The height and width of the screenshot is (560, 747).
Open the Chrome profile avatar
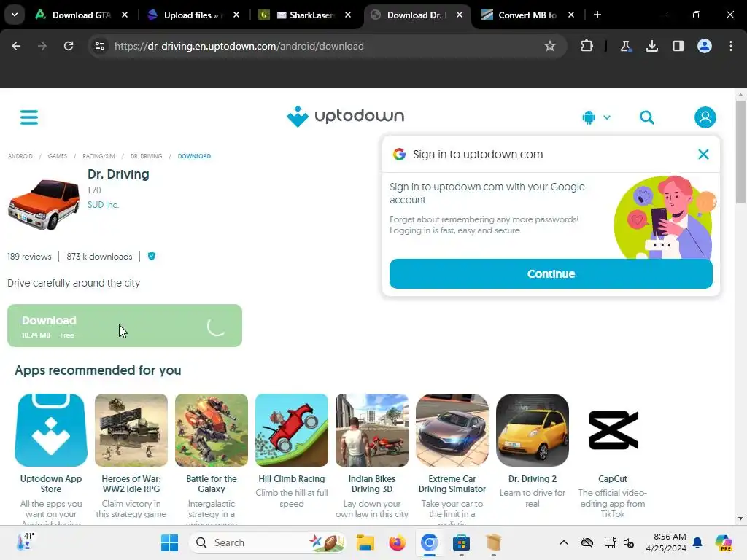point(705,46)
